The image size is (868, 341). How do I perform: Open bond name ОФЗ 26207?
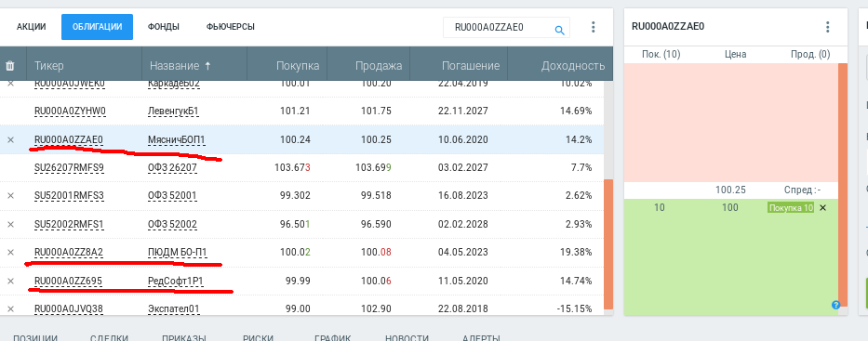[x=172, y=167]
